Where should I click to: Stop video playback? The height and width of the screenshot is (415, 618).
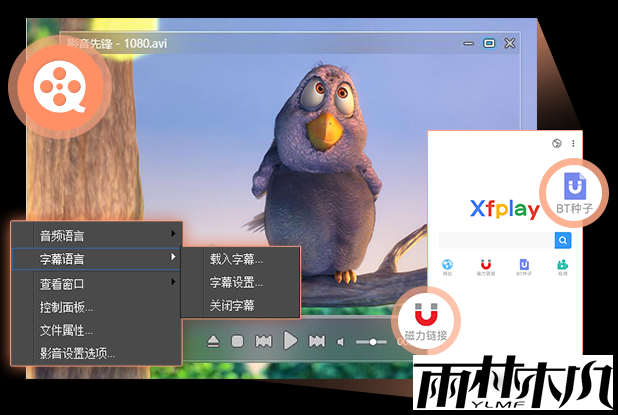[238, 342]
